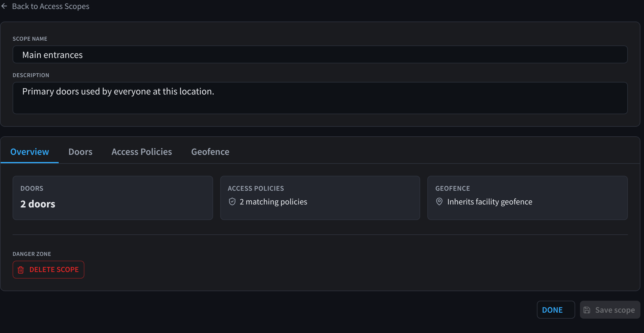This screenshot has height=333, width=644.
Task: Click the Save scope button
Action: (x=610, y=310)
